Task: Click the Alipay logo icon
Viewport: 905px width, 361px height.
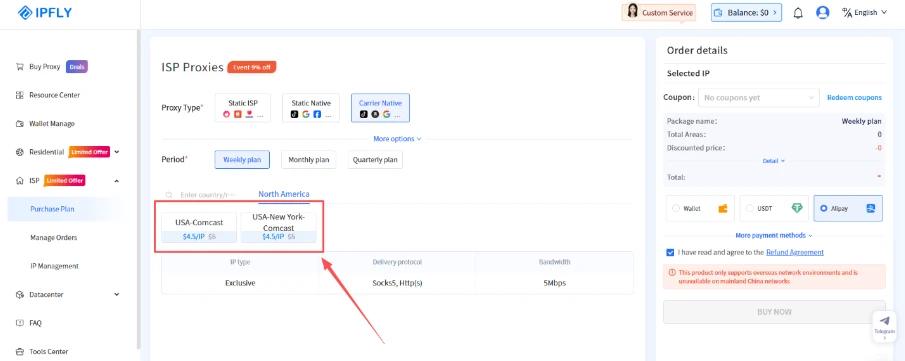Action: click(x=871, y=209)
